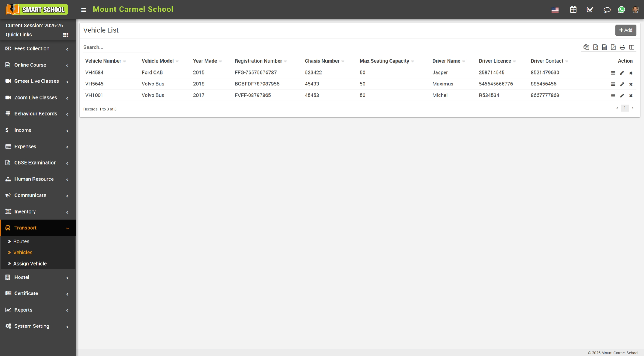Copy the vehicle table to clipboard
This screenshot has width=644, height=356.
pyautogui.click(x=586, y=47)
